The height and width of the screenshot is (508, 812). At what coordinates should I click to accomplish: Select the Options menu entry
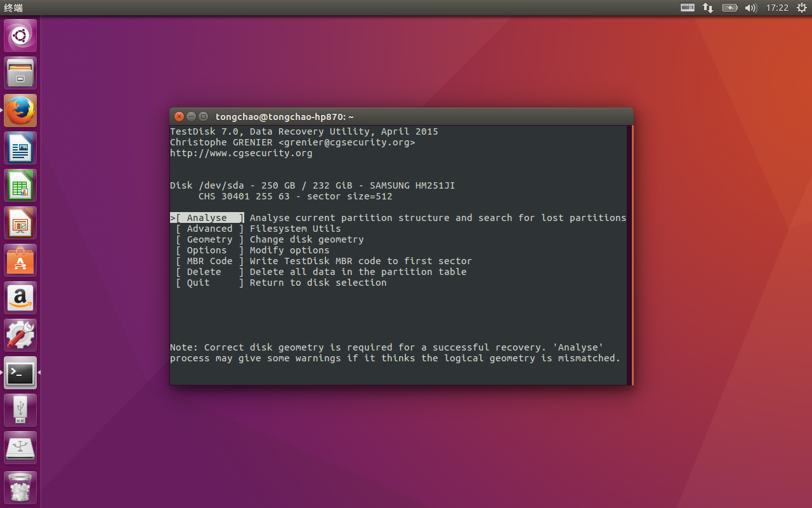[252, 250]
